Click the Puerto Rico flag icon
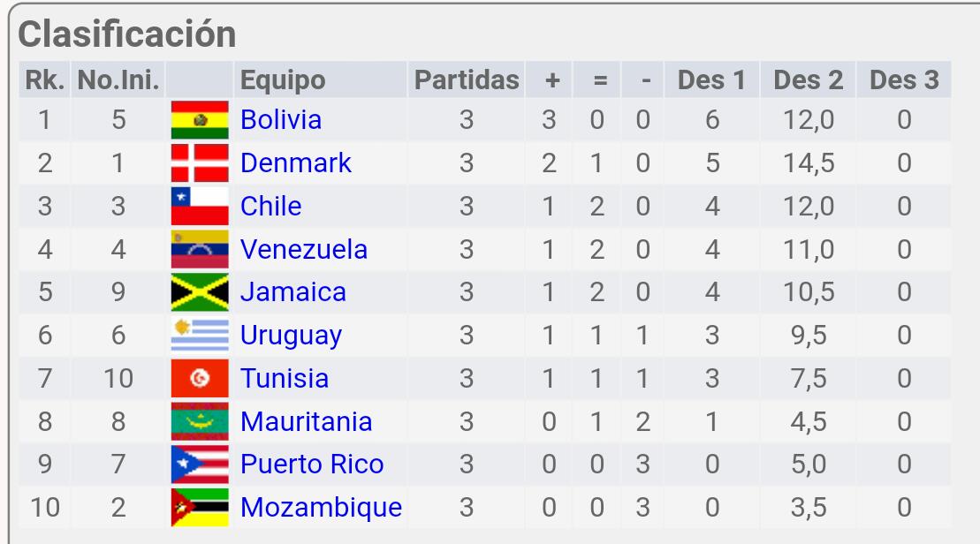The width and height of the screenshot is (980, 544). pos(200,465)
